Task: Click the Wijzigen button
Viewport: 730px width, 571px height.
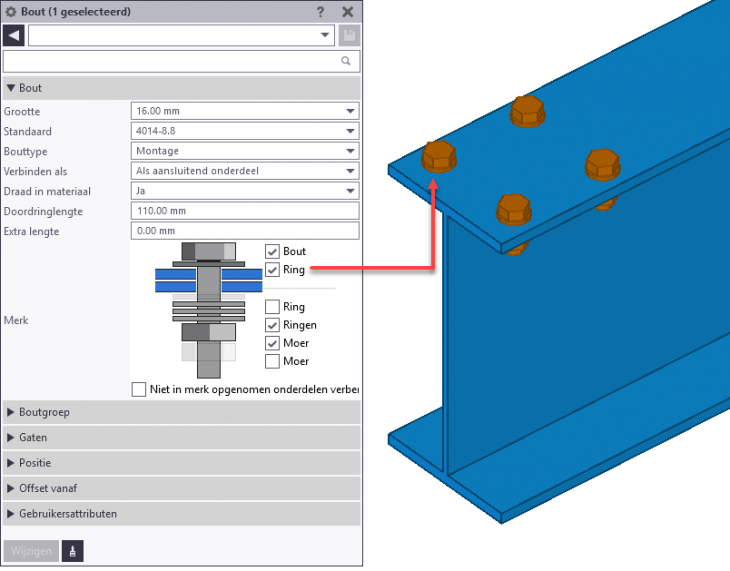Action: point(31,551)
